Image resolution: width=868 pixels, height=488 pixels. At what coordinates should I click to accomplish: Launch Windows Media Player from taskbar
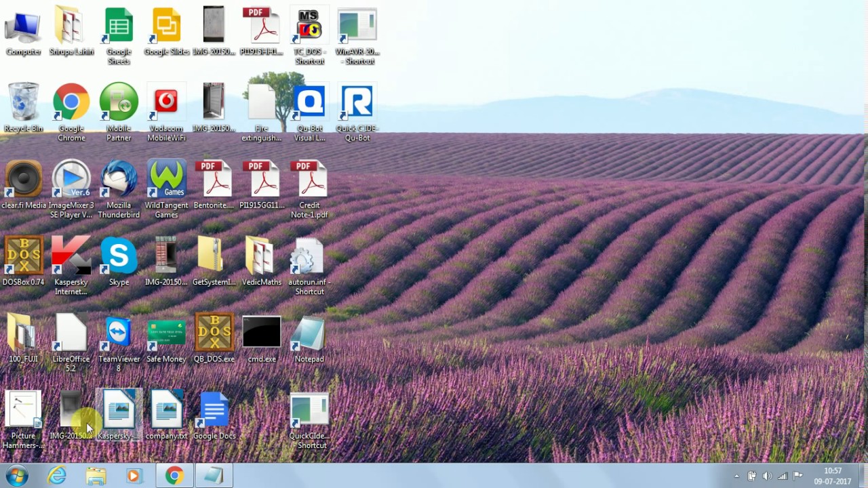click(134, 476)
